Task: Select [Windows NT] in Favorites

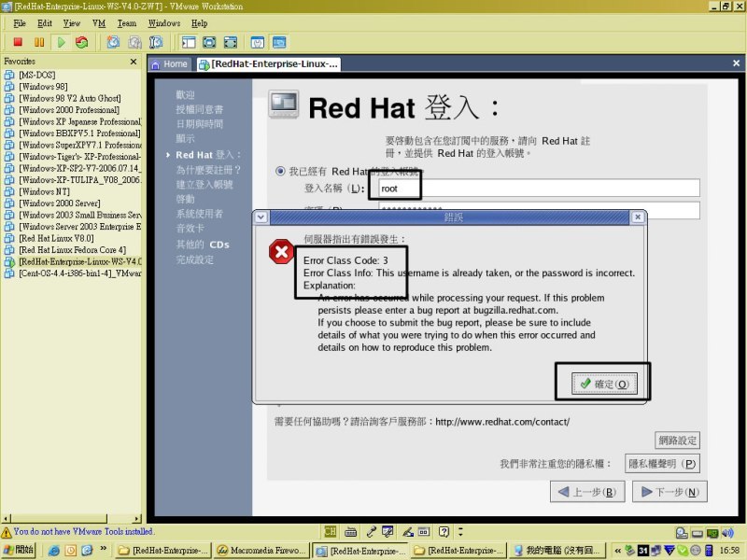Action: (x=44, y=191)
